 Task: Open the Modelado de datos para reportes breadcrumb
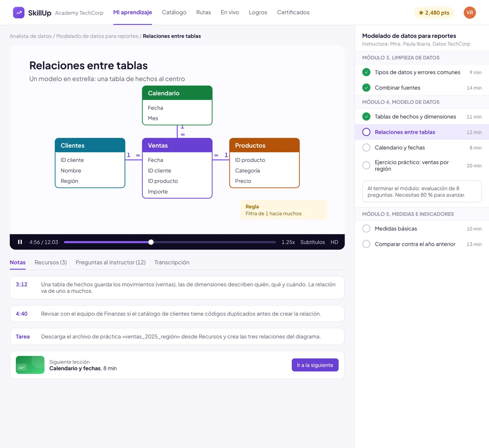point(97,36)
